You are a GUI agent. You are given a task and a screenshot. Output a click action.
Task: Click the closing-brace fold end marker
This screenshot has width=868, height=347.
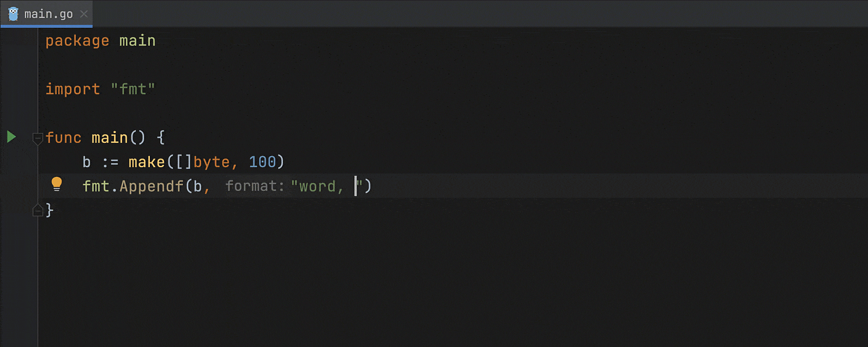pyautogui.click(x=38, y=210)
